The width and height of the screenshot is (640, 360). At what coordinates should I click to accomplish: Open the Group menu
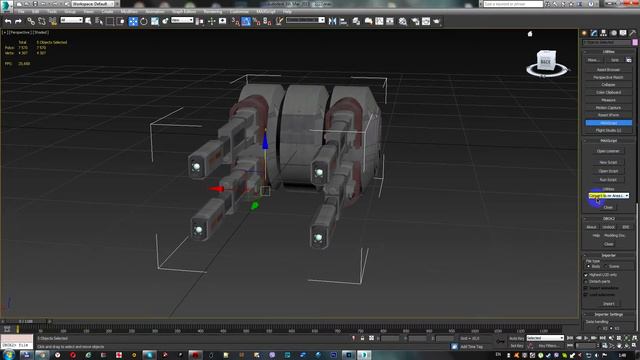[70, 11]
